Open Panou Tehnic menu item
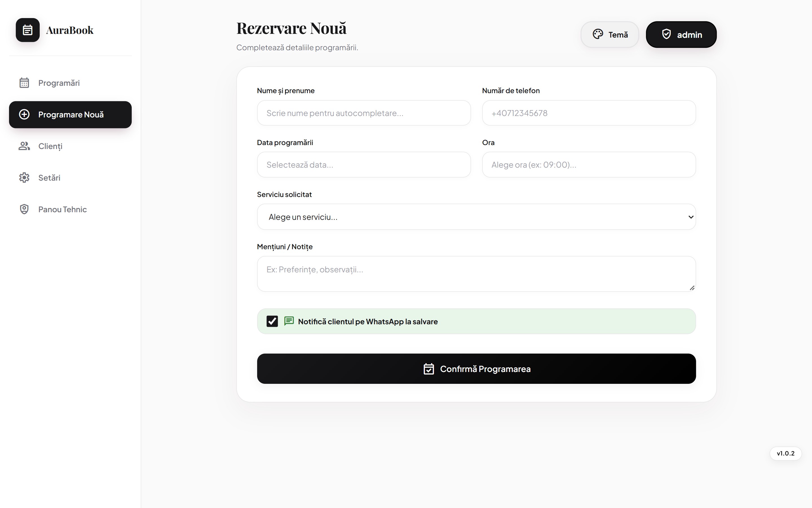Screen dimensions: 812x508 tap(70, 209)
